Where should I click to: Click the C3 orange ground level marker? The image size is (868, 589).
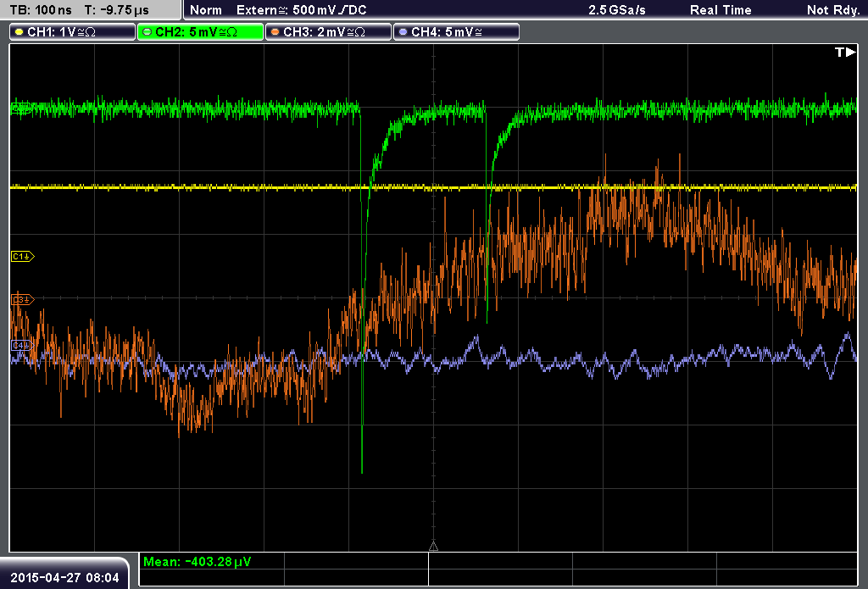(23, 299)
